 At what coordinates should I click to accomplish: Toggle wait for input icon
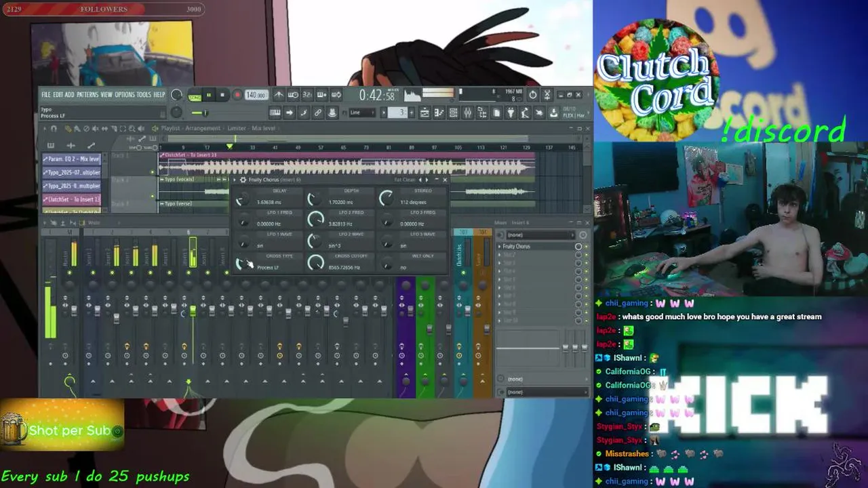[293, 96]
